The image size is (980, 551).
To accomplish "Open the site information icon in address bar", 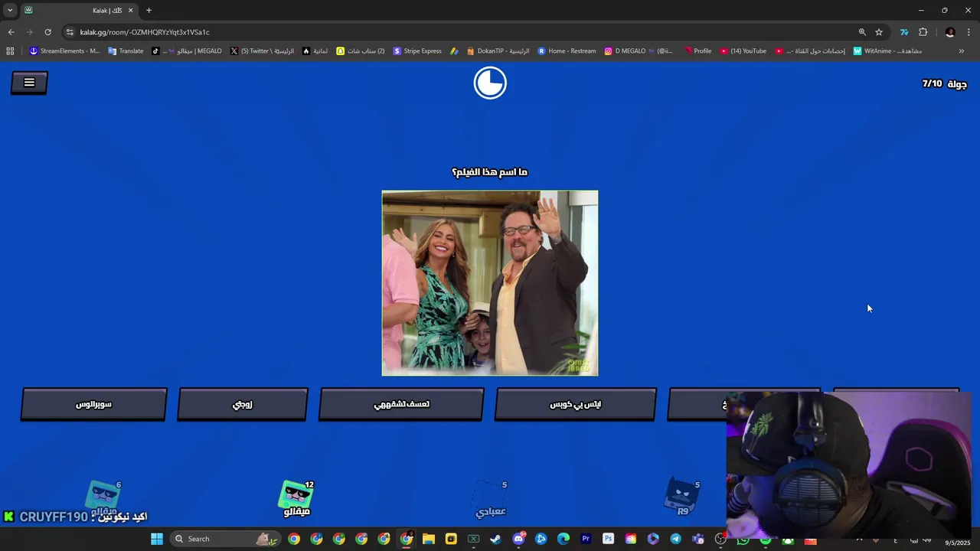I will 70,32.
